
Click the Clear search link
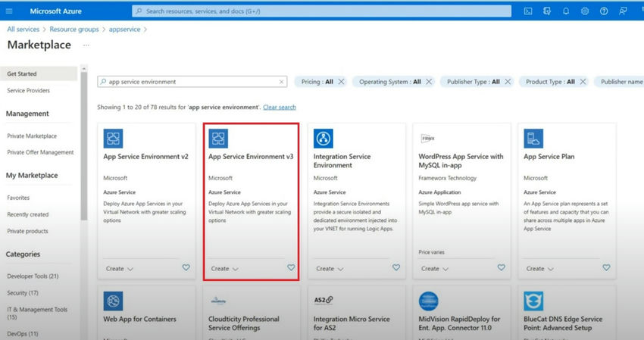coord(280,108)
